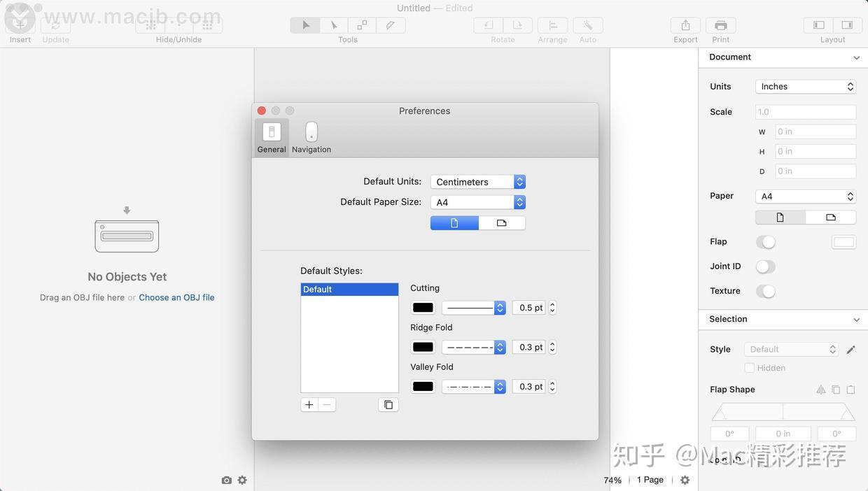This screenshot has height=491, width=868.
Task: Open the Default Units dropdown
Action: 478,181
